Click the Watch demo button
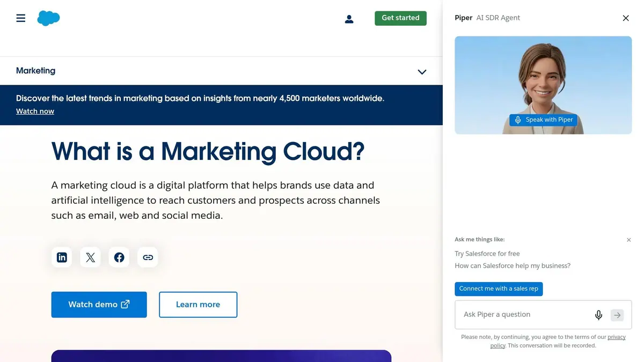This screenshot has height=362, width=644. click(x=99, y=305)
